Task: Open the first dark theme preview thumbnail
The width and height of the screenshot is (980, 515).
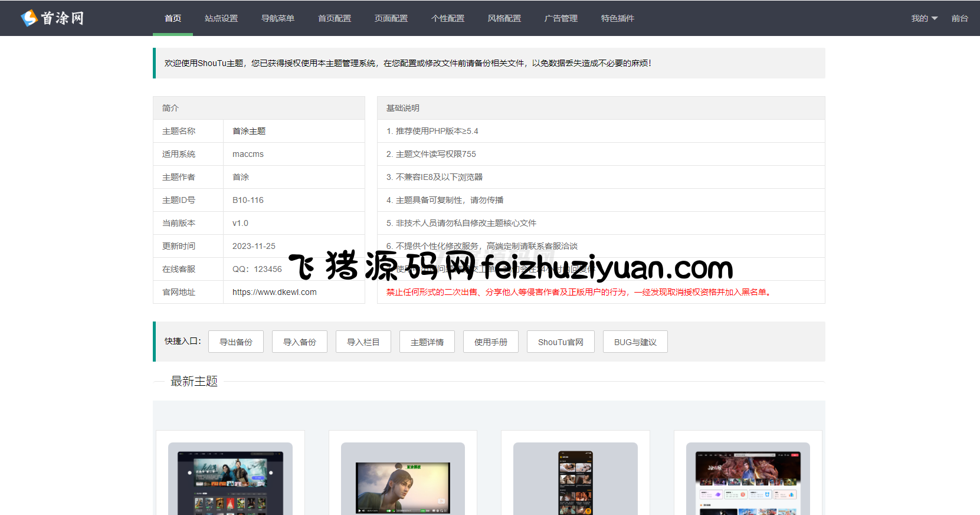Action: pos(230,479)
